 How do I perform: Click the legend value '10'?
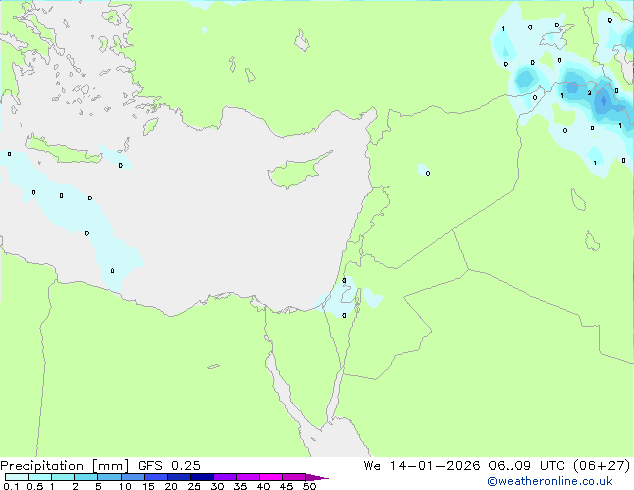[x=125, y=486]
